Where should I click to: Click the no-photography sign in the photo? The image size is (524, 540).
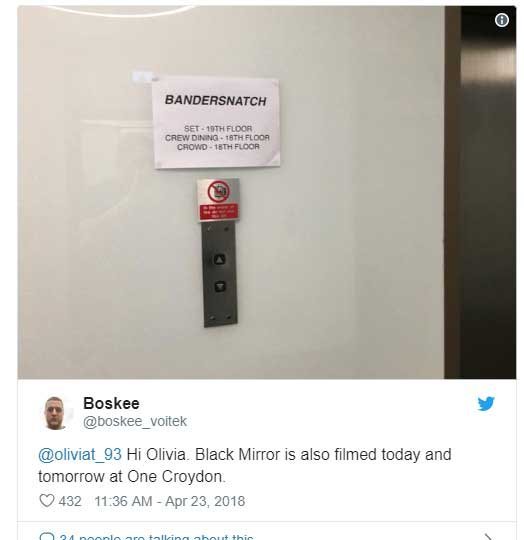(218, 191)
